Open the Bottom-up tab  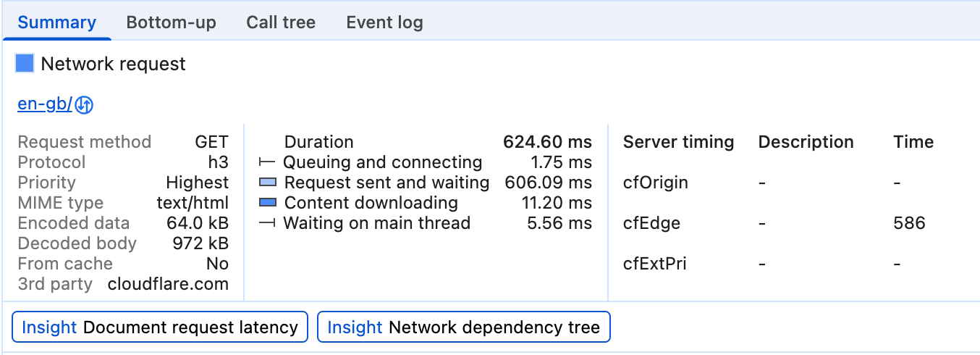[x=171, y=22]
